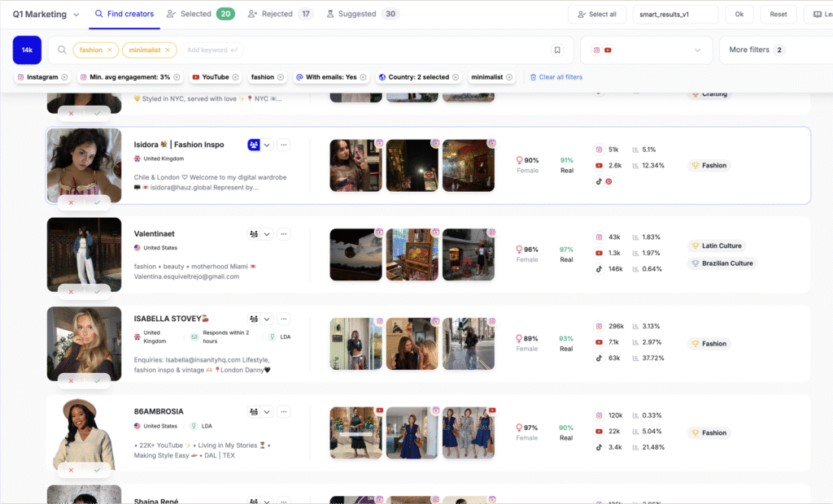Reject ISABELLA STOVEY with the red X
Image resolution: width=833 pixels, height=504 pixels.
click(71, 381)
